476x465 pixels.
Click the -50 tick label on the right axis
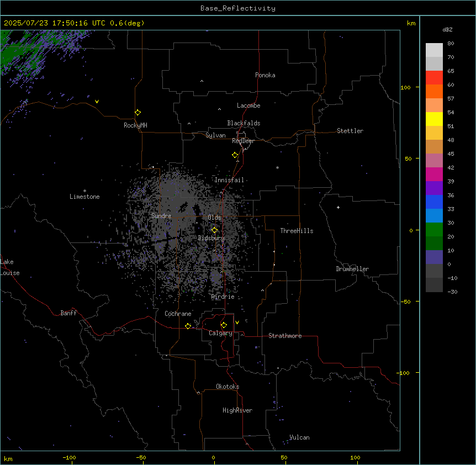point(405,302)
